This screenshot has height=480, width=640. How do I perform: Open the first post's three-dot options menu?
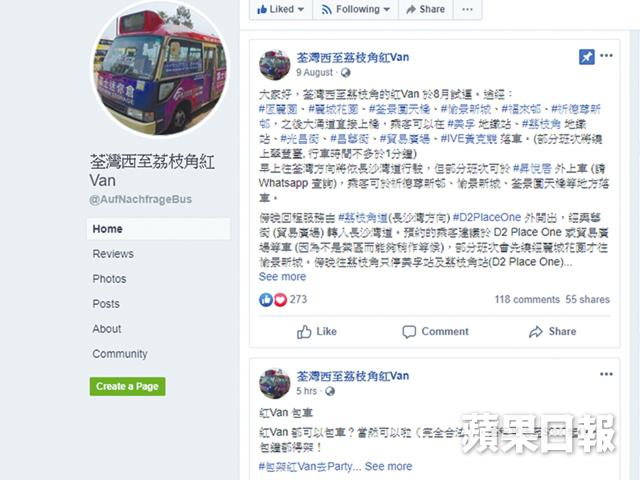pyautogui.click(x=607, y=56)
